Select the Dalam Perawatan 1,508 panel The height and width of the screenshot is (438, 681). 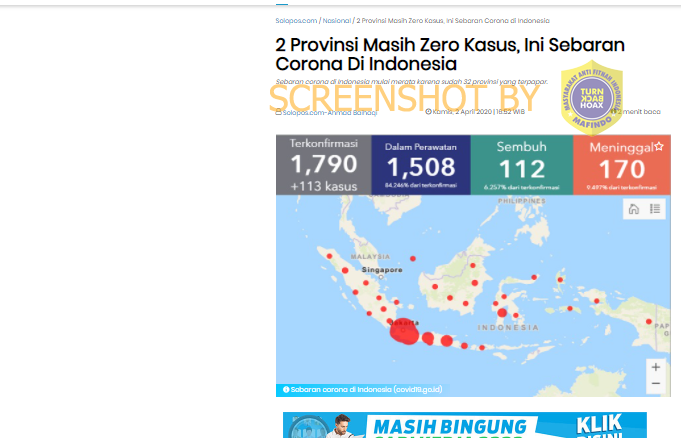(x=421, y=165)
